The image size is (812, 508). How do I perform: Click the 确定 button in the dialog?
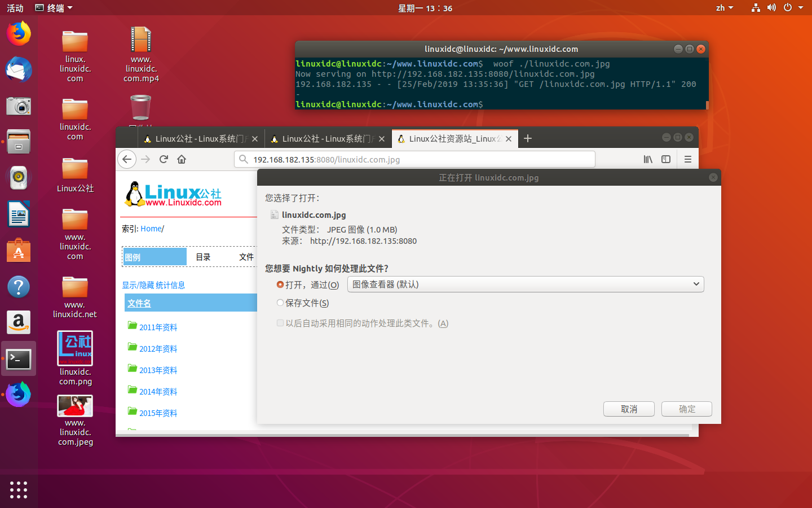click(686, 409)
